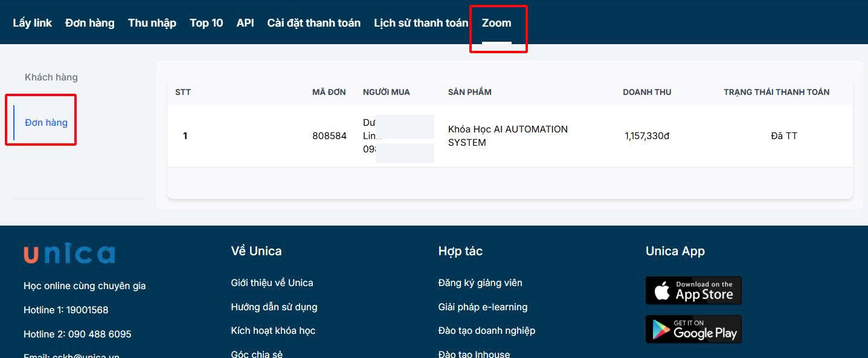Open the Google Play download badge
Screen dimensions: 868x358
693,329
